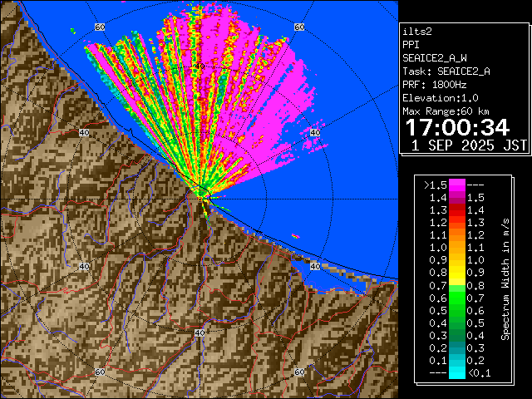This screenshot has height=399, width=532.
Task: Click the >1.5 legend scale label
Action: pos(435,185)
